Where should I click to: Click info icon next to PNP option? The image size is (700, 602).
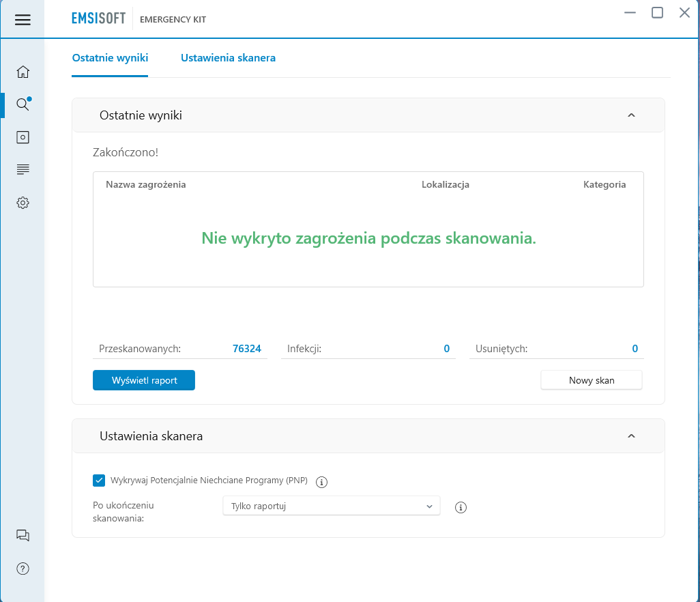point(321,482)
